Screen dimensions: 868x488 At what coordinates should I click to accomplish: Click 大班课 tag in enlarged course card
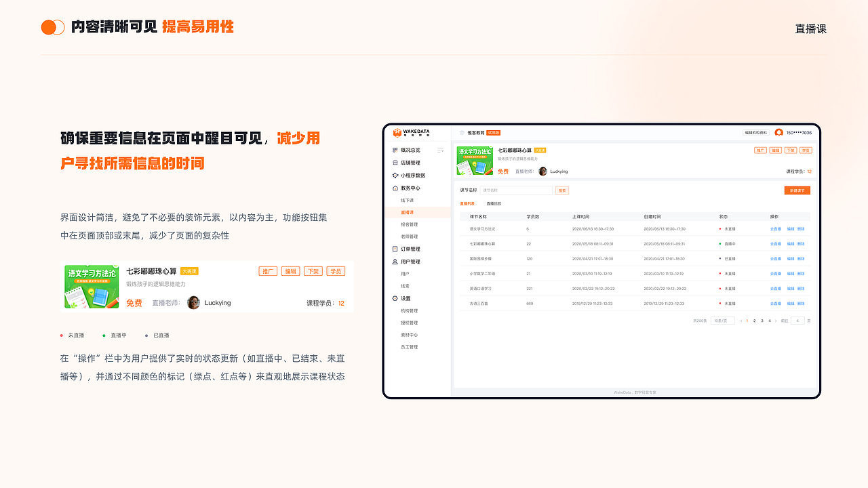189,271
